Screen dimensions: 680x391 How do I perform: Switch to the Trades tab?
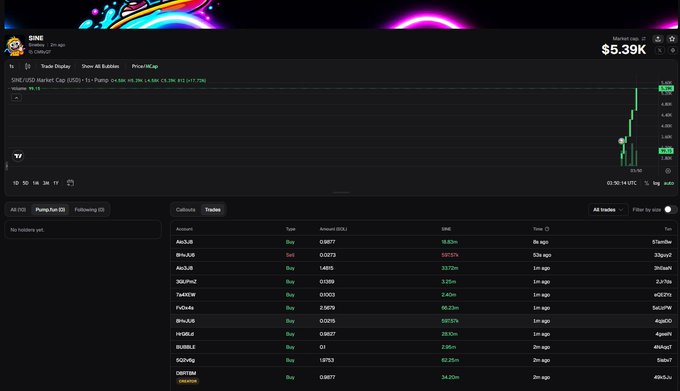[212, 210]
